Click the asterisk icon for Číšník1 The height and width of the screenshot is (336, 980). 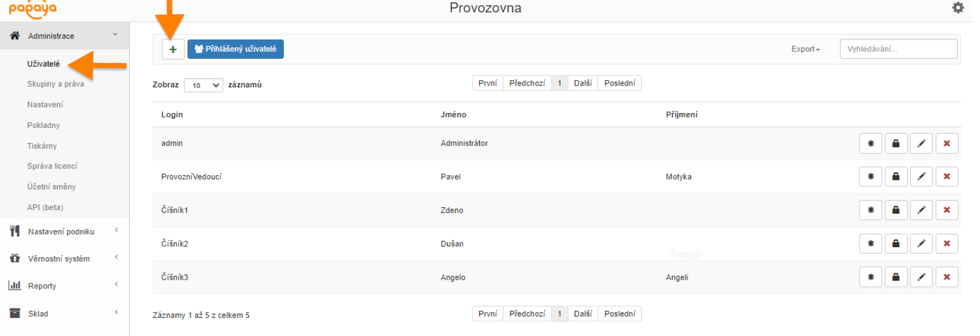click(x=871, y=210)
